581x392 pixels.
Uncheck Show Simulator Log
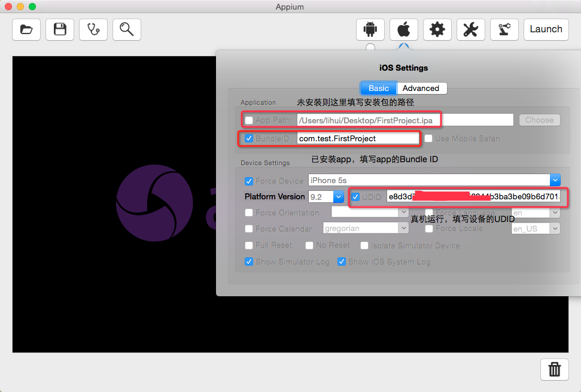point(249,262)
